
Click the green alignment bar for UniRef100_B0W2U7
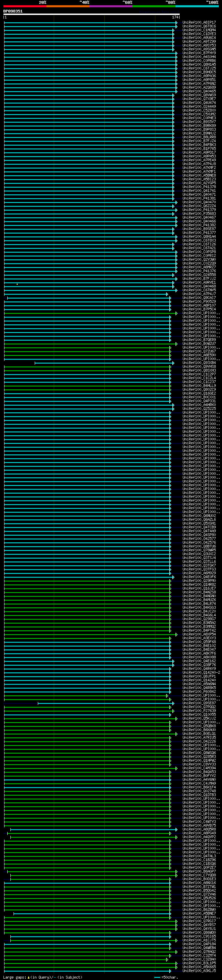click(91, 343)
